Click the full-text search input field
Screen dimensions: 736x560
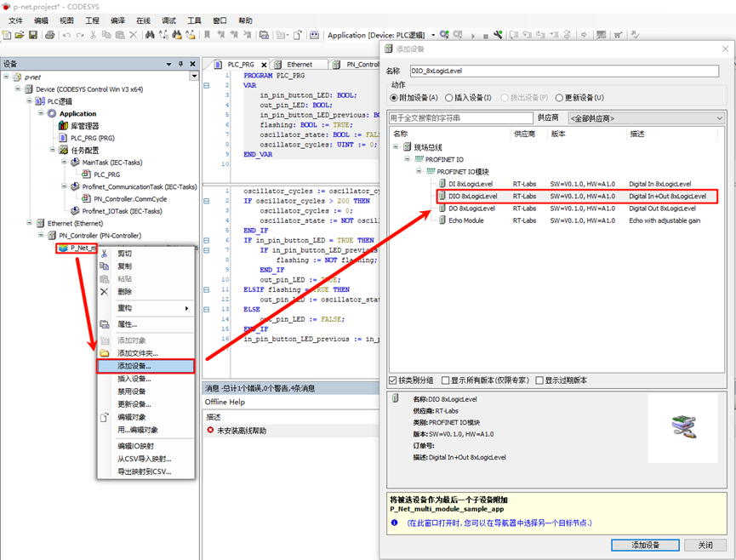460,118
